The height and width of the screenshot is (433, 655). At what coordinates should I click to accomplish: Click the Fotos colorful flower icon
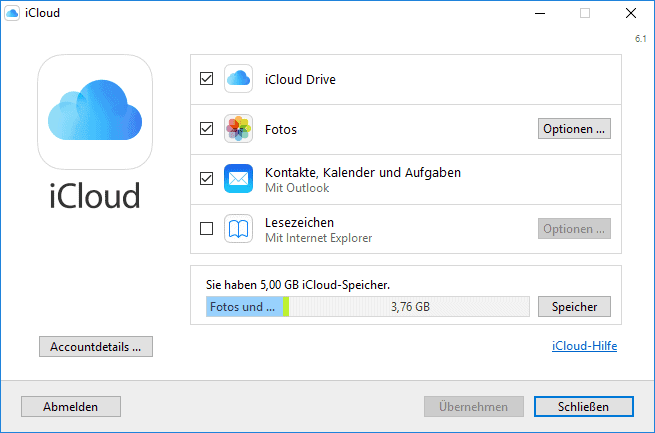pyautogui.click(x=238, y=129)
